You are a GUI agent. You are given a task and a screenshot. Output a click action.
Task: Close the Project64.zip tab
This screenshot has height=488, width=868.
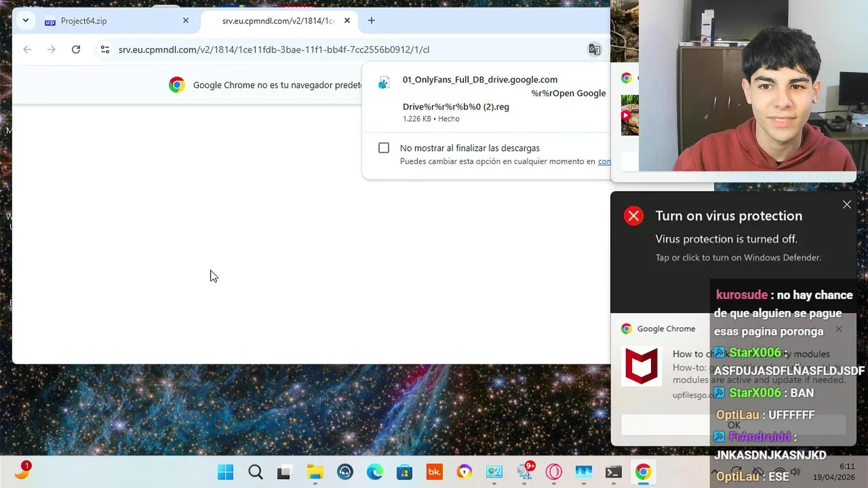click(186, 21)
